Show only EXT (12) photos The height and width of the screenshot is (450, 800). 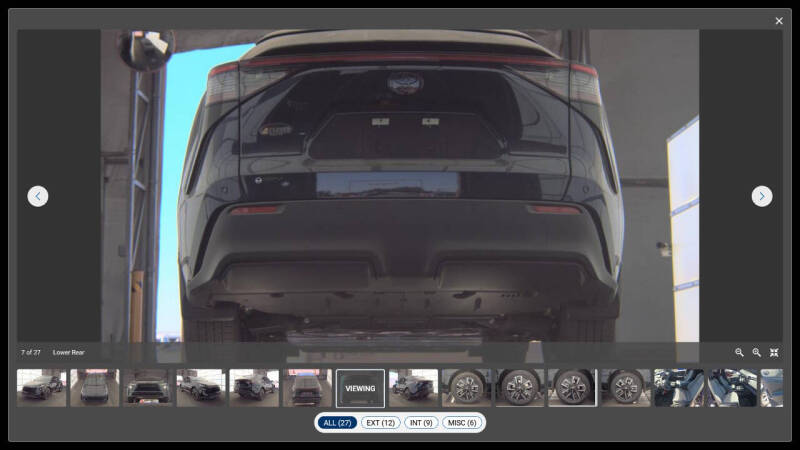pos(381,423)
